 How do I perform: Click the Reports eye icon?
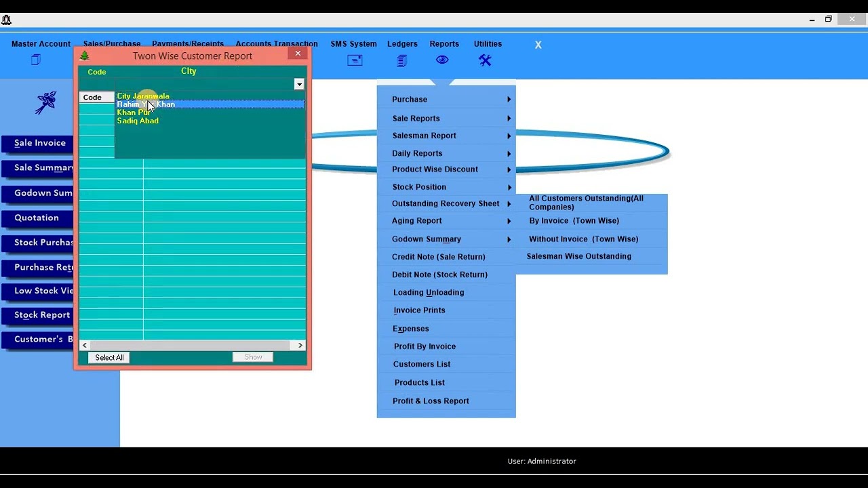tap(442, 60)
